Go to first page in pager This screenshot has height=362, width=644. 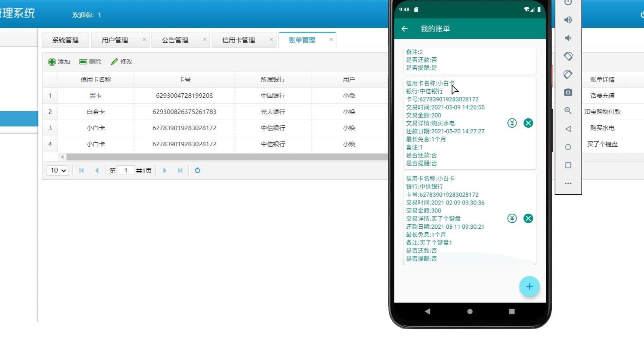click(81, 170)
